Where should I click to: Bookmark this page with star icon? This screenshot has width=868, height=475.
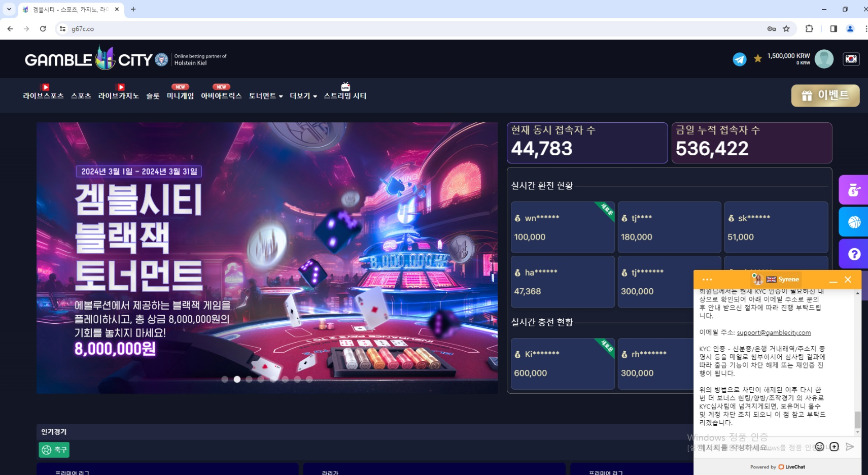coord(786,29)
